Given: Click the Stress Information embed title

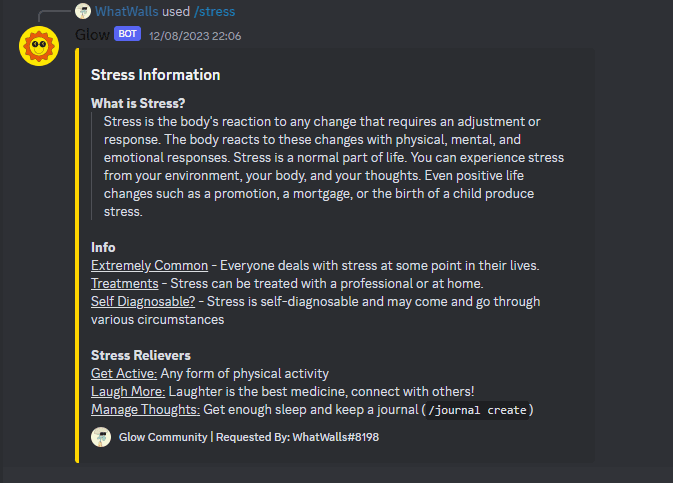Looking at the screenshot, I should 155,75.
